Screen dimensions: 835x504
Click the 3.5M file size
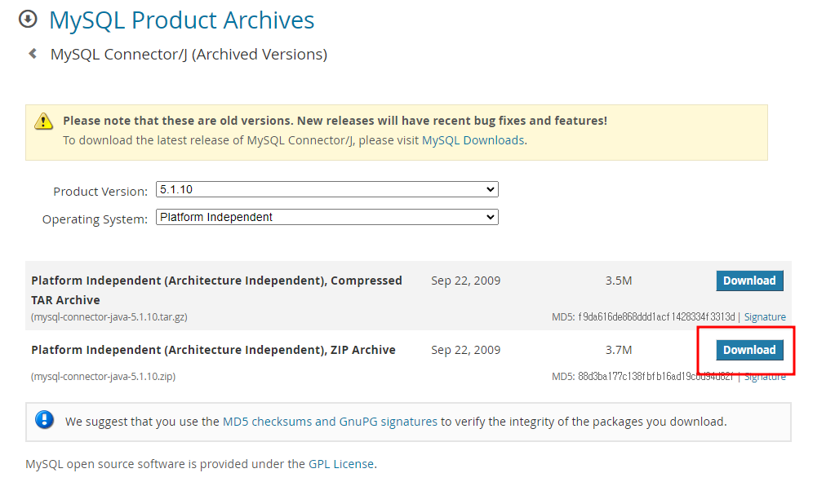point(618,281)
